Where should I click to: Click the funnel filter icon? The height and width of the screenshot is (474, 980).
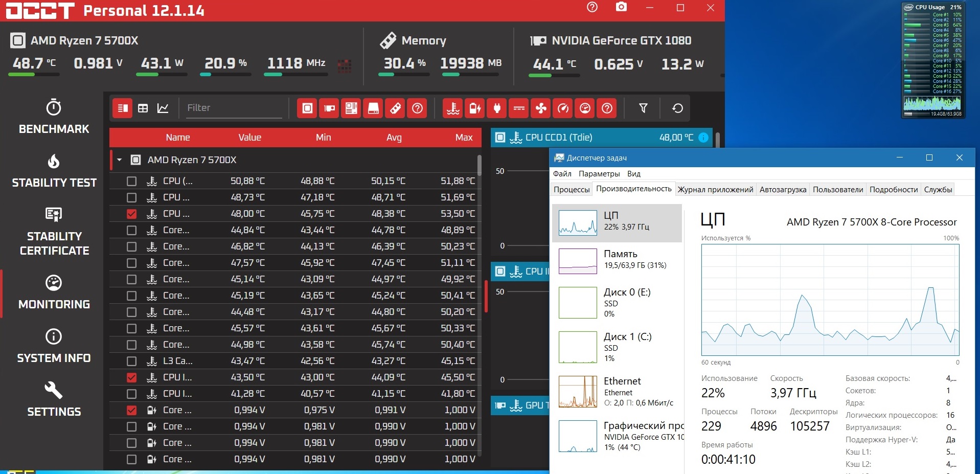[x=643, y=108]
